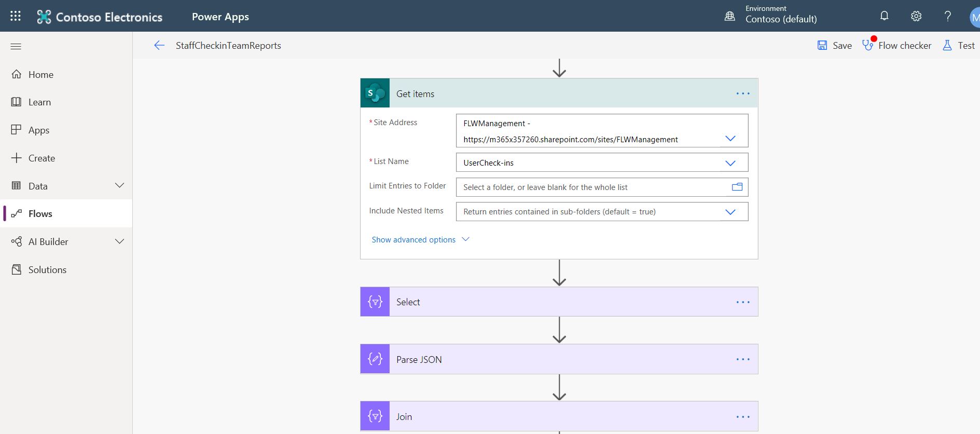Click the Flow checker label

coord(905,46)
